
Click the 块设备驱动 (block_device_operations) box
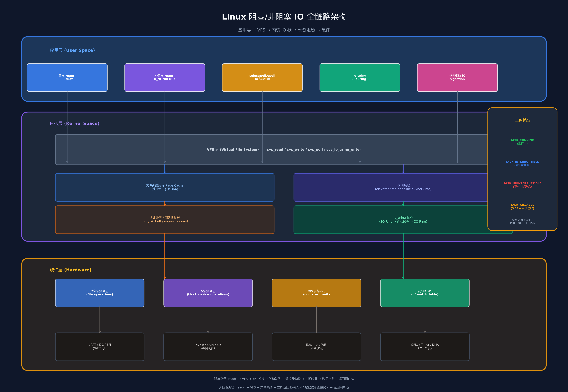click(208, 293)
